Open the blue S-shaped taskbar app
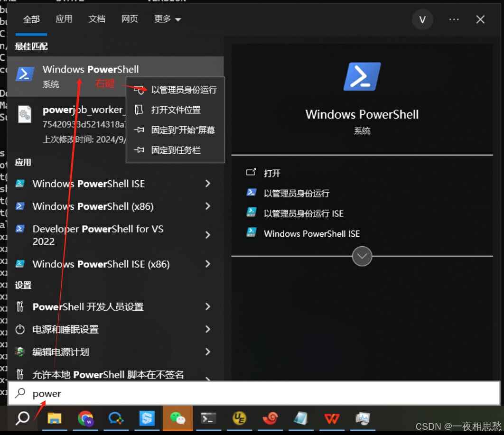The image size is (504, 435). coord(147,418)
